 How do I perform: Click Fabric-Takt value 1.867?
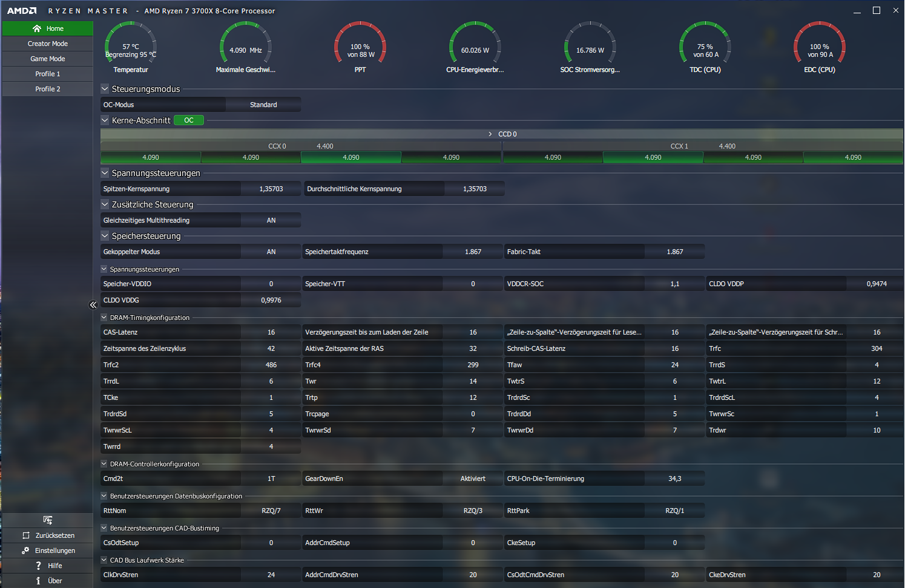[674, 252]
